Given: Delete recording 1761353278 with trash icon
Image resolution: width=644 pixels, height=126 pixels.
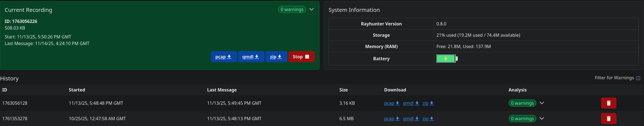Looking at the screenshot, I should [608, 119].
